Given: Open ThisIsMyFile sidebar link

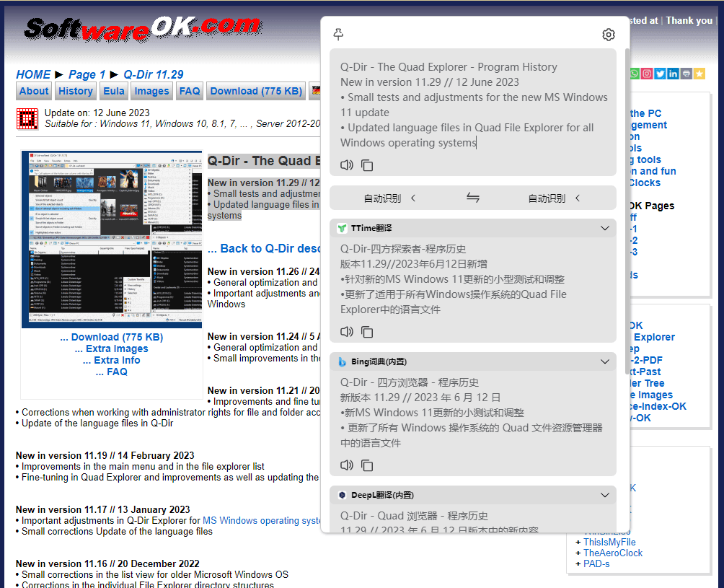Looking at the screenshot, I should [609, 543].
